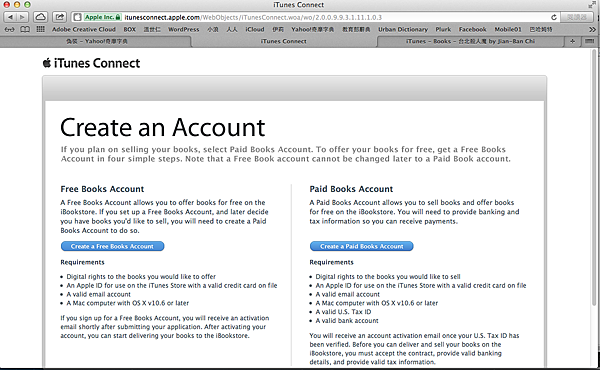Open the BOX bookmark
600x370 pixels.
[x=129, y=29]
